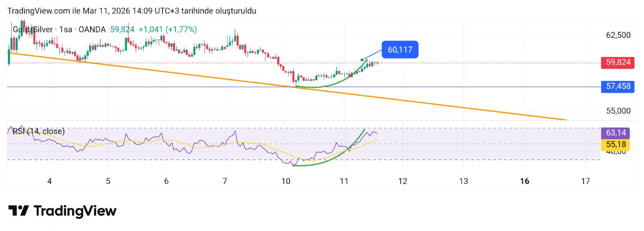Viewport: 644px width, 231px height.
Task: Click date 13 on the time axis
Action: tap(464, 181)
